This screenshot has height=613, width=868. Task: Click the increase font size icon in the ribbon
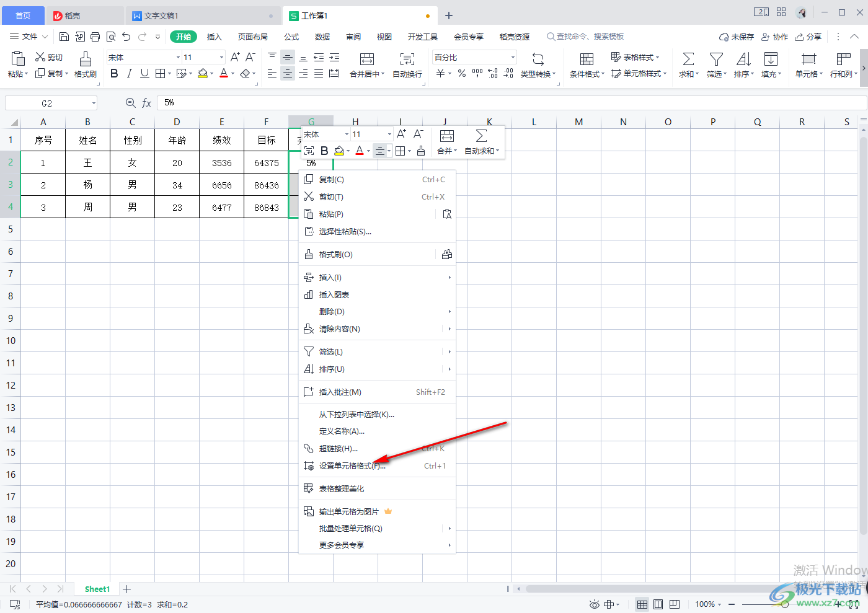[235, 57]
